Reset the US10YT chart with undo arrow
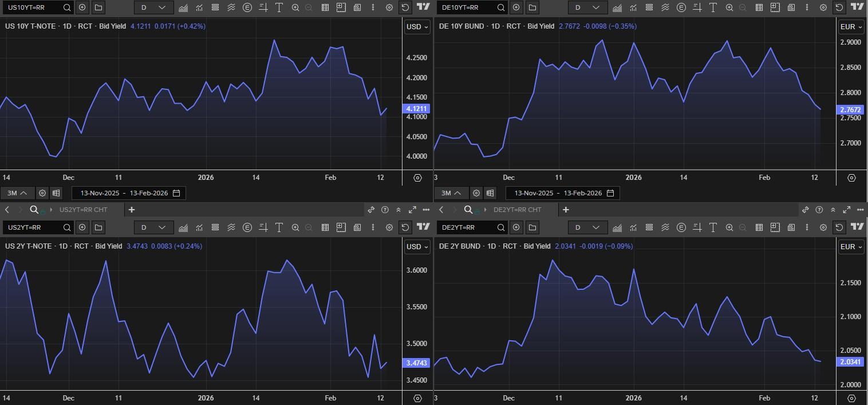The width and height of the screenshot is (868, 405). coord(405,7)
